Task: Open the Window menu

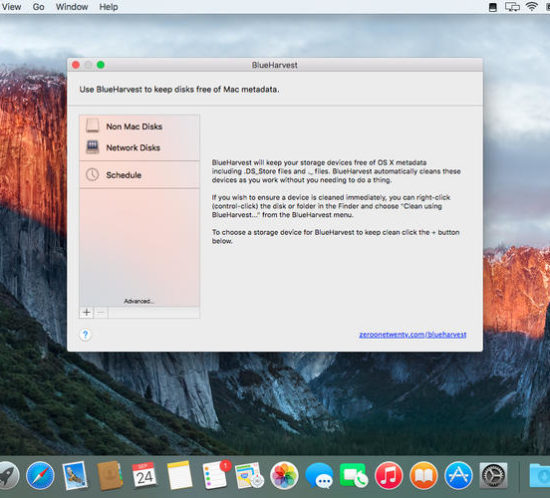Action: click(x=72, y=7)
